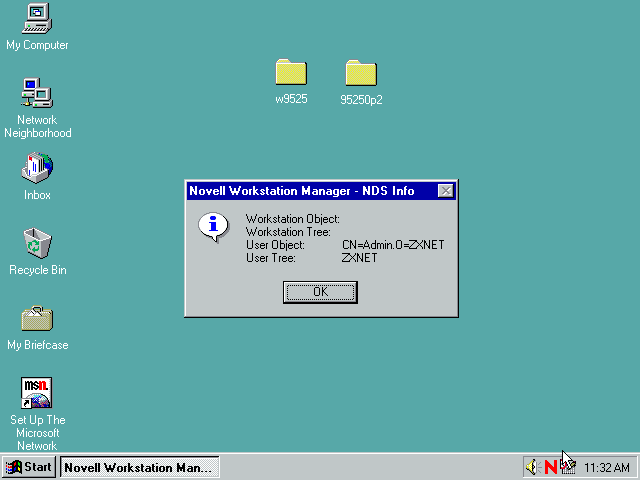Select Set Up The Microsoft Network shortcut
This screenshot has height=480, width=640.
coord(37,393)
